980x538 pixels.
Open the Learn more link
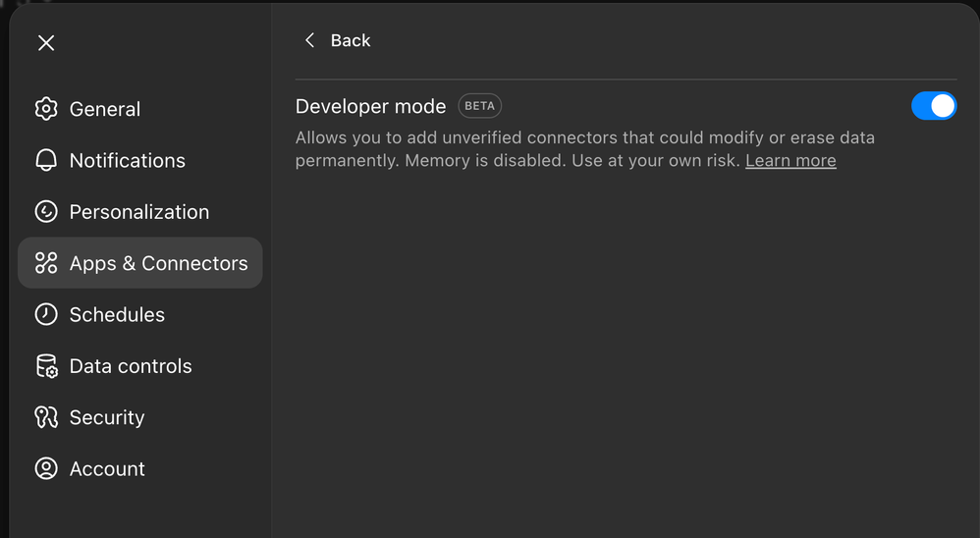(790, 161)
